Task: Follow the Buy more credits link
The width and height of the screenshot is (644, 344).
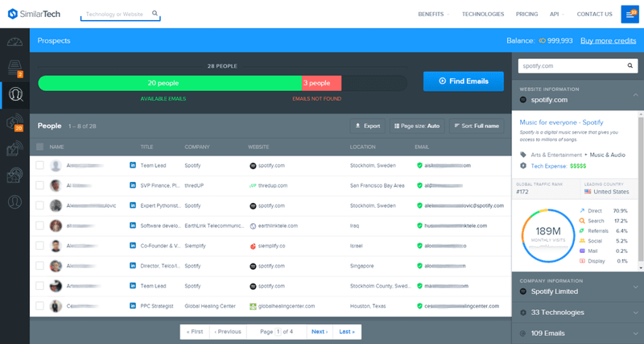Action: click(x=608, y=41)
